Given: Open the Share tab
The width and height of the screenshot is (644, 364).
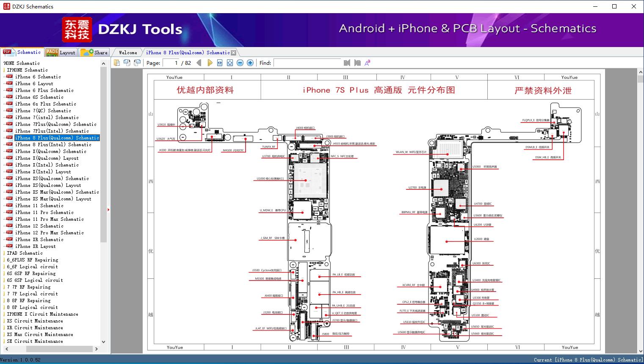Looking at the screenshot, I should click(94, 53).
